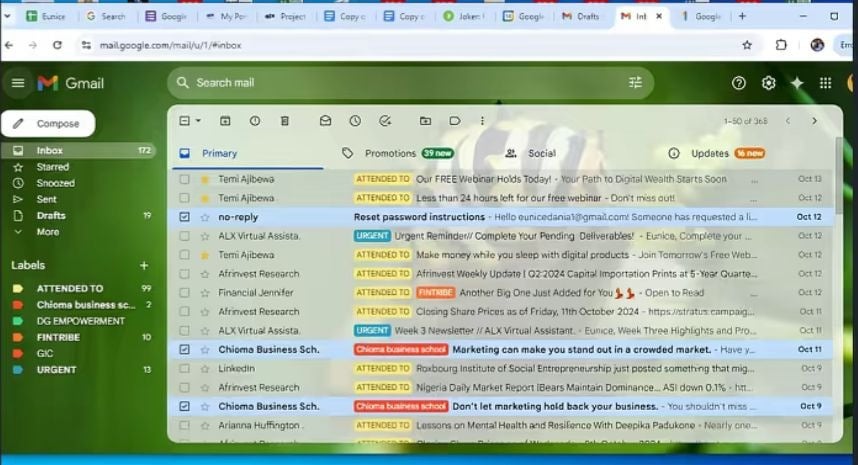This screenshot has width=858, height=465.
Task: Click the Gmail logo
Action: coord(71,83)
